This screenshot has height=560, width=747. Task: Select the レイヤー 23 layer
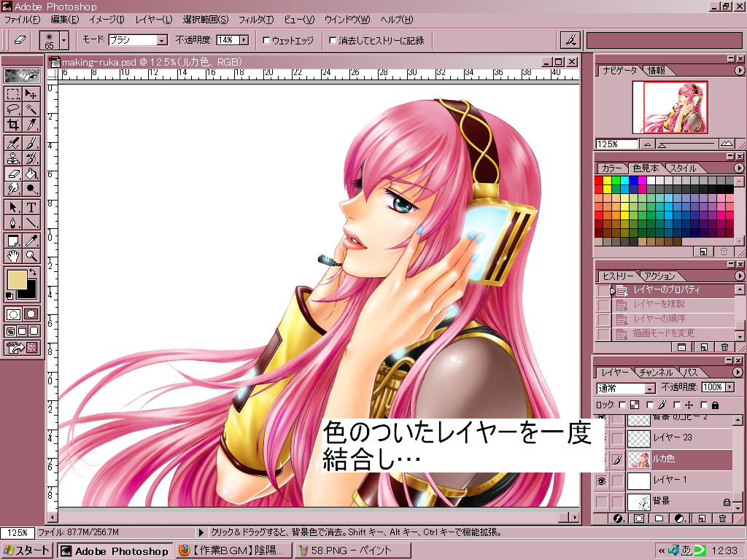[671, 437]
